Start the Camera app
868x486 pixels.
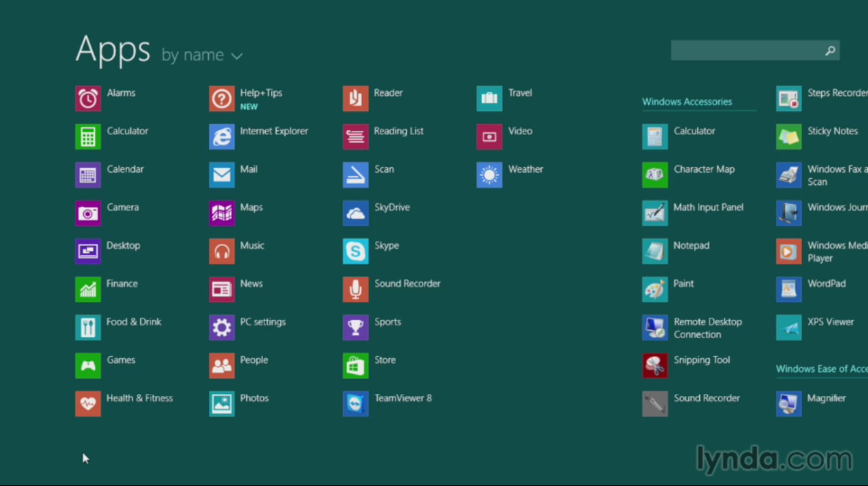point(88,214)
